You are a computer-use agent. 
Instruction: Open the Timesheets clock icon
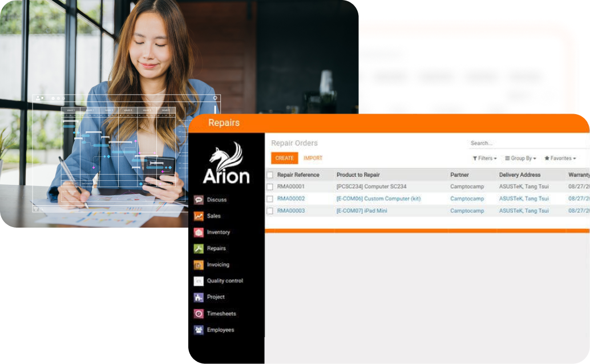coord(199,314)
